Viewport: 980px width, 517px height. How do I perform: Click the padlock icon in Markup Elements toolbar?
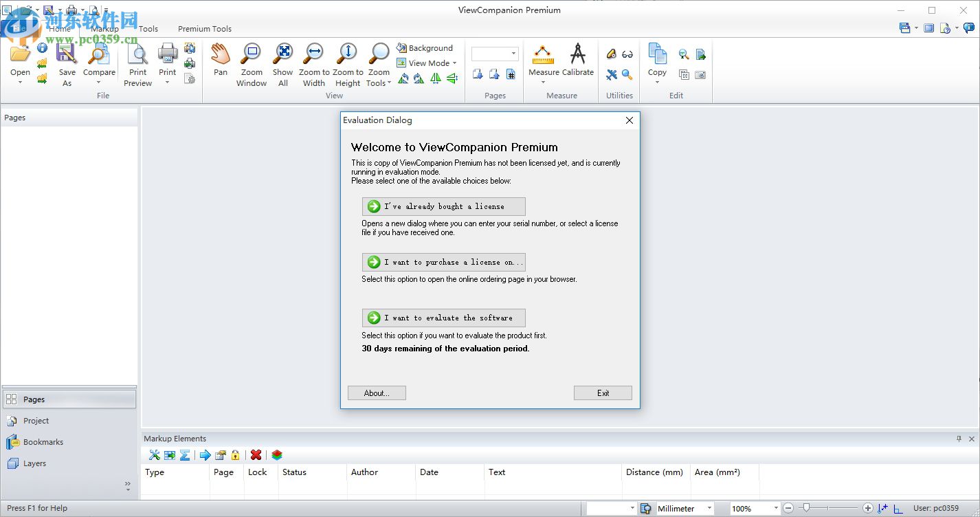pos(236,455)
